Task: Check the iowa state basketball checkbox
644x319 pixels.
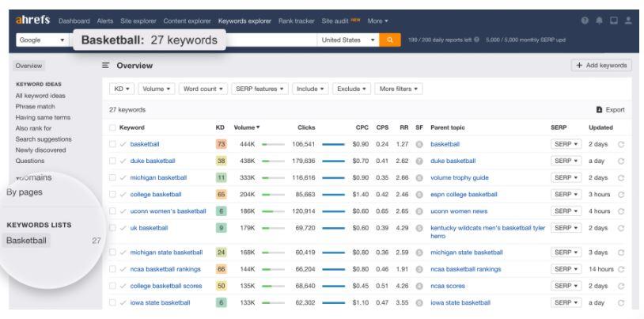Action: coord(112,302)
